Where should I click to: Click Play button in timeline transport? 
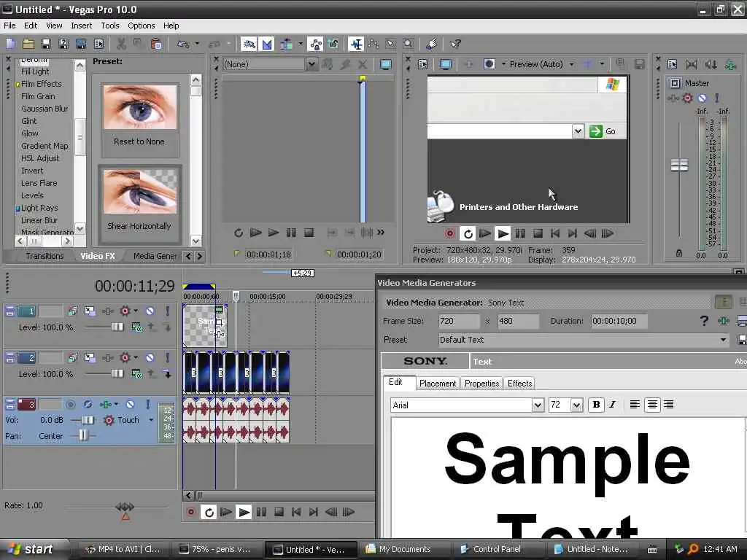click(244, 513)
